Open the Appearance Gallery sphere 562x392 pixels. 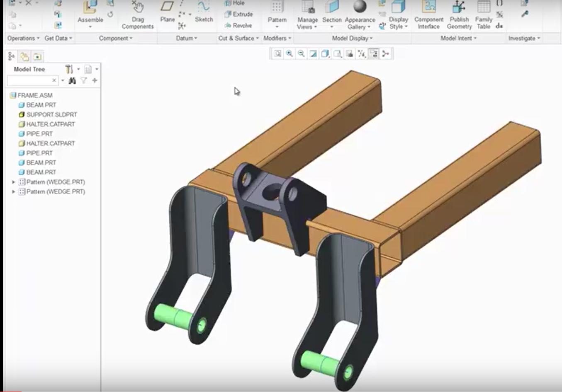point(360,7)
